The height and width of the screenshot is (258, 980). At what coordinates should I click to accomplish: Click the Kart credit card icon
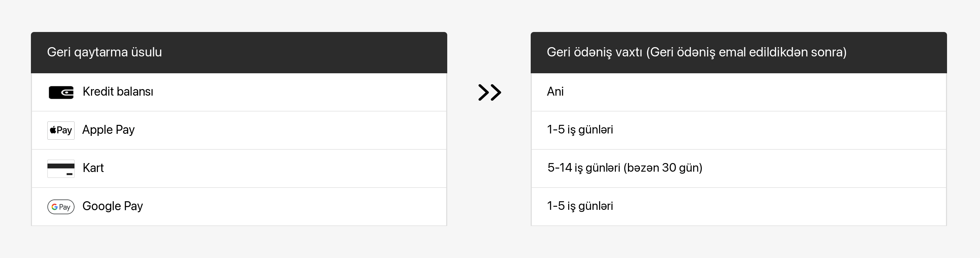pyautogui.click(x=61, y=169)
